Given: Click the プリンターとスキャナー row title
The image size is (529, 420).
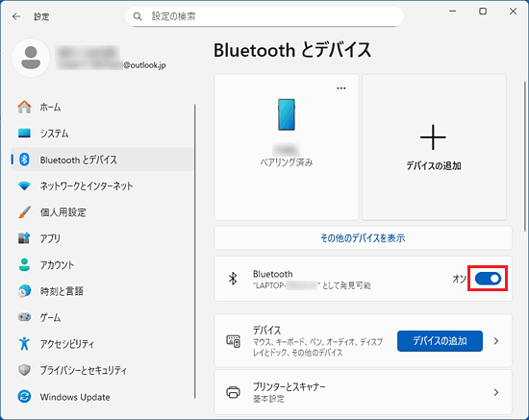Looking at the screenshot, I should 290,386.
